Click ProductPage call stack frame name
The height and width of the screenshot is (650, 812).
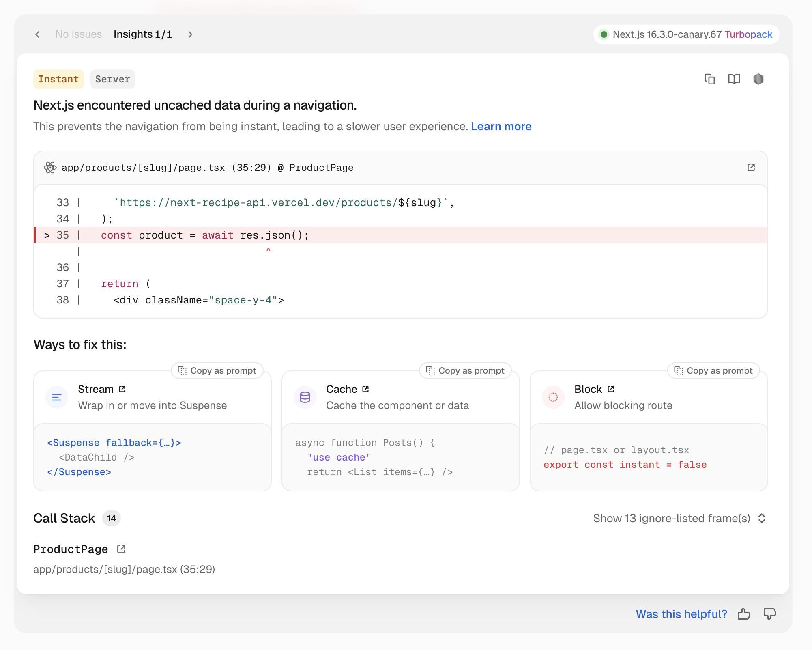[x=71, y=549]
